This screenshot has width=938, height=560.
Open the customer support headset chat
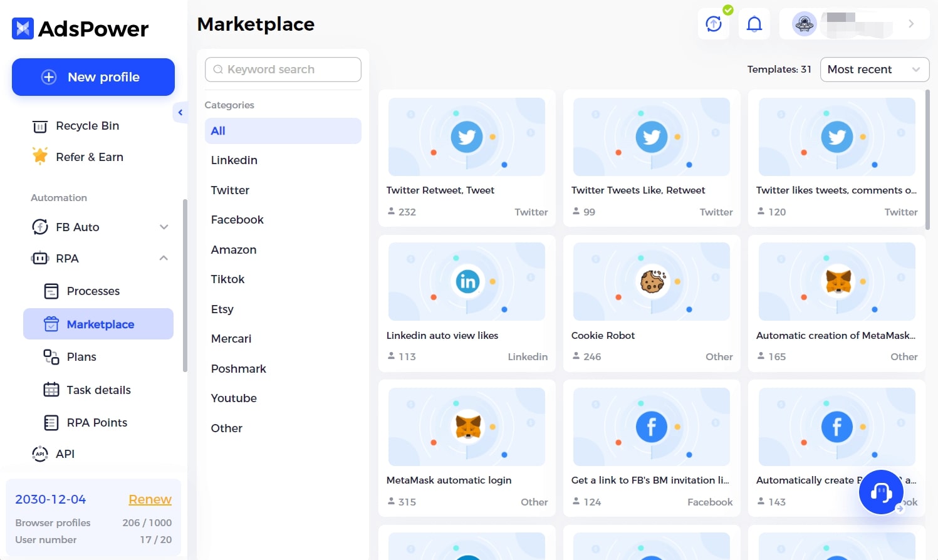881,492
